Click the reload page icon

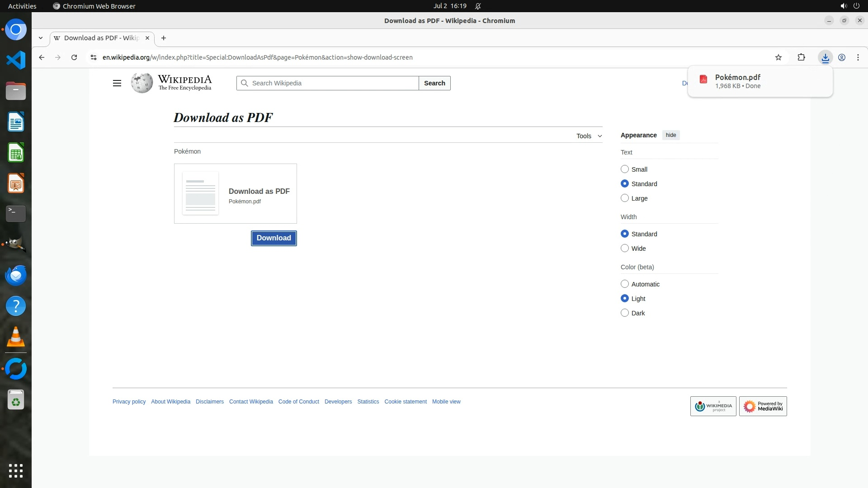(74, 57)
